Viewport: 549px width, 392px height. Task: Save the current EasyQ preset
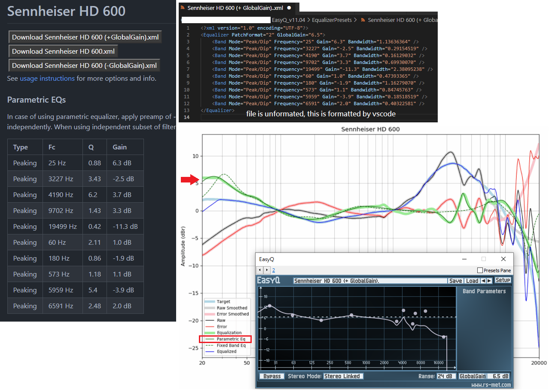[456, 281]
